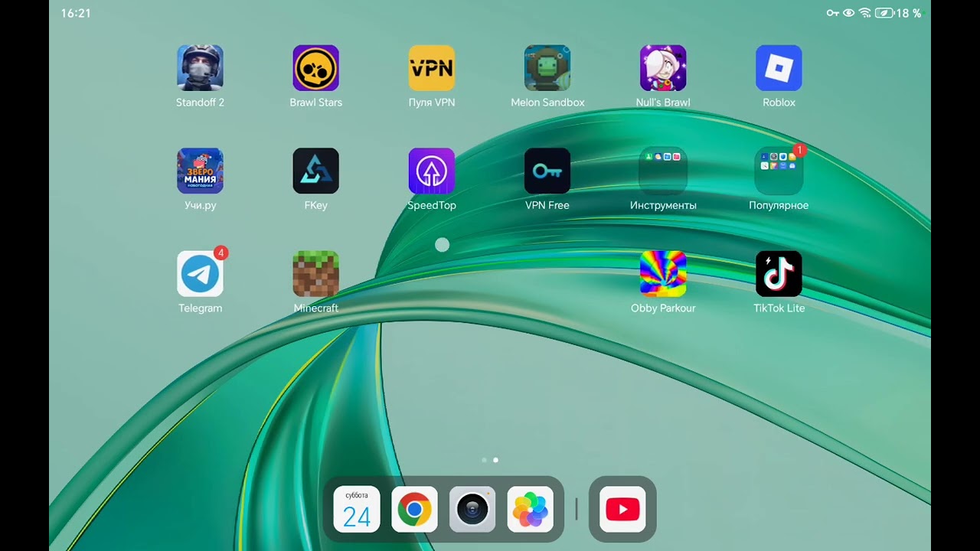The image size is (980, 551).
Task: Open the SpeedTop app
Action: [432, 171]
